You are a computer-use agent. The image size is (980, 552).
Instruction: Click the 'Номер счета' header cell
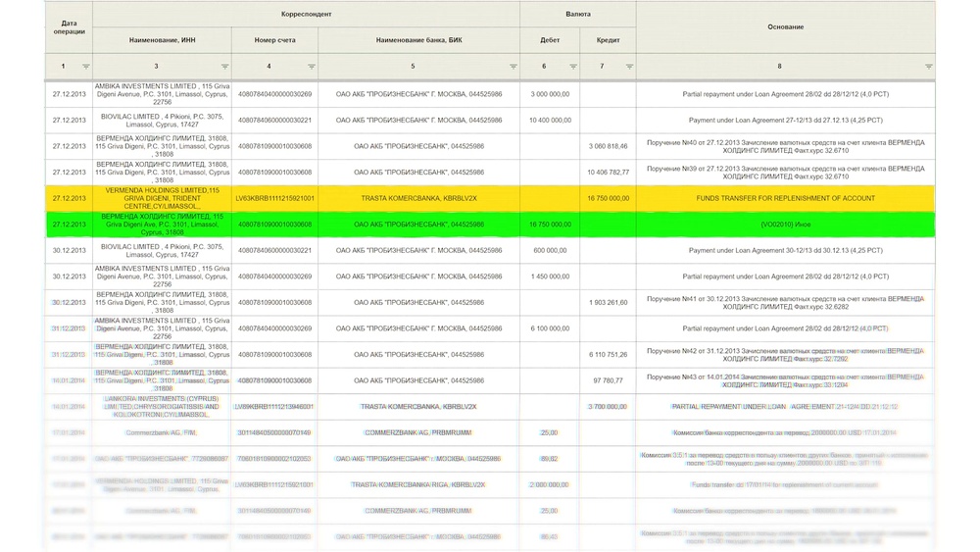point(274,40)
